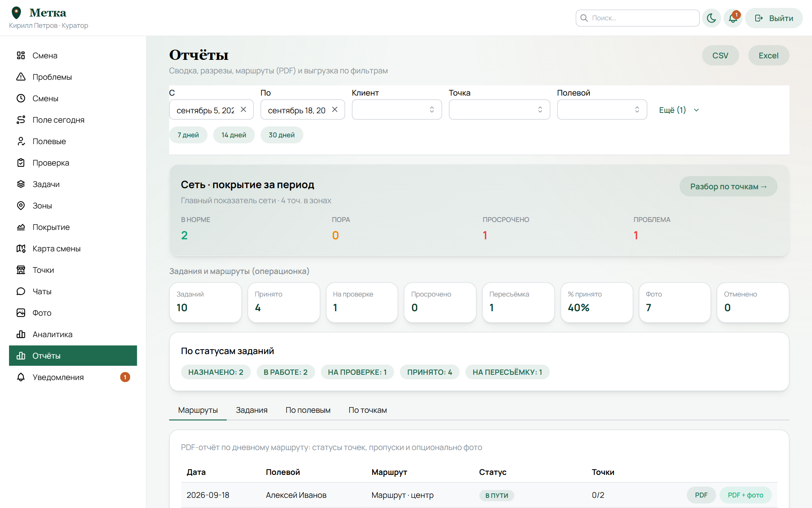This screenshot has height=508, width=812.
Task: Open Точки store item
Action: pyautogui.click(x=73, y=270)
